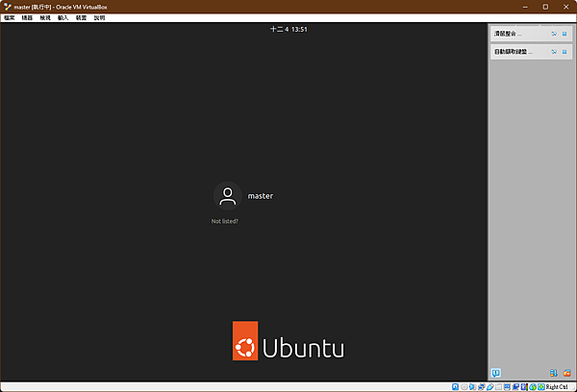Image resolution: width=577 pixels, height=392 pixels.
Task: Click the display monitor status icon
Action: click(507, 387)
